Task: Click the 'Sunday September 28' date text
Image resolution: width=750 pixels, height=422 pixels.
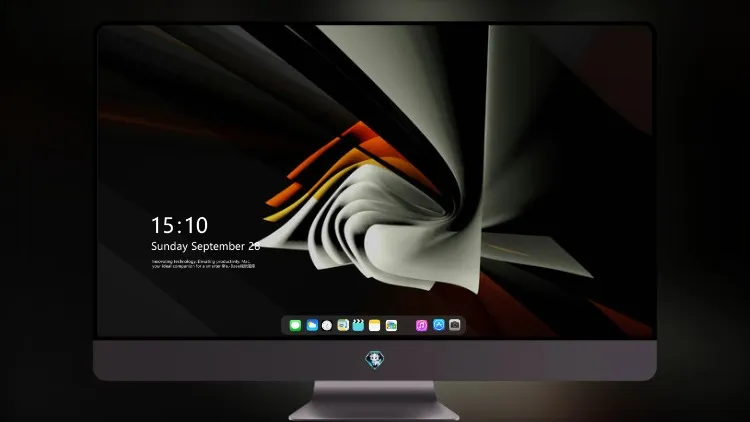Action: 206,246
